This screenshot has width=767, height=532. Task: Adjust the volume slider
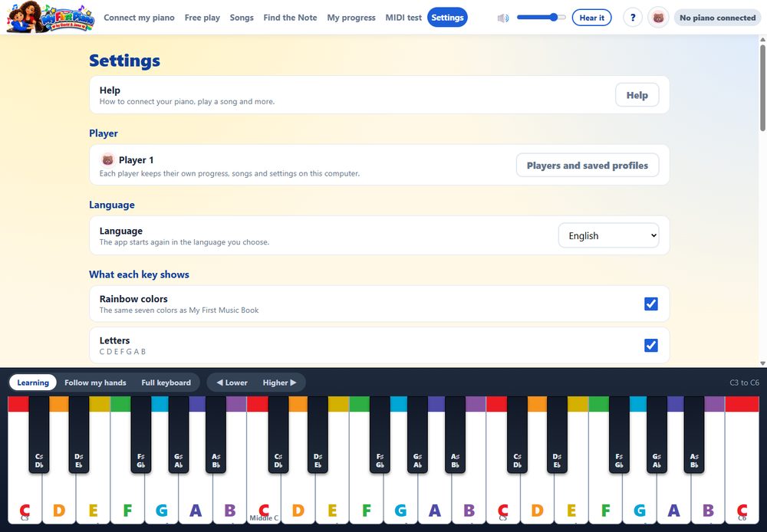tap(541, 18)
